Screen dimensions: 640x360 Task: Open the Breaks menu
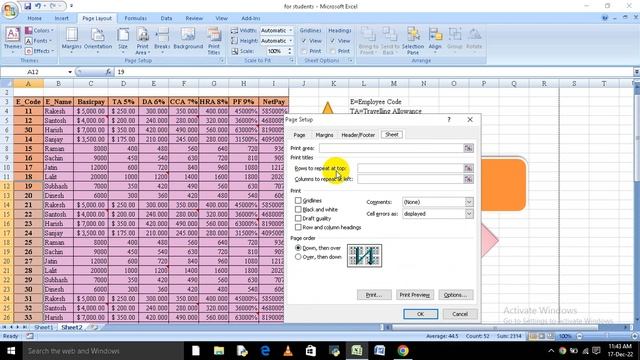162,40
